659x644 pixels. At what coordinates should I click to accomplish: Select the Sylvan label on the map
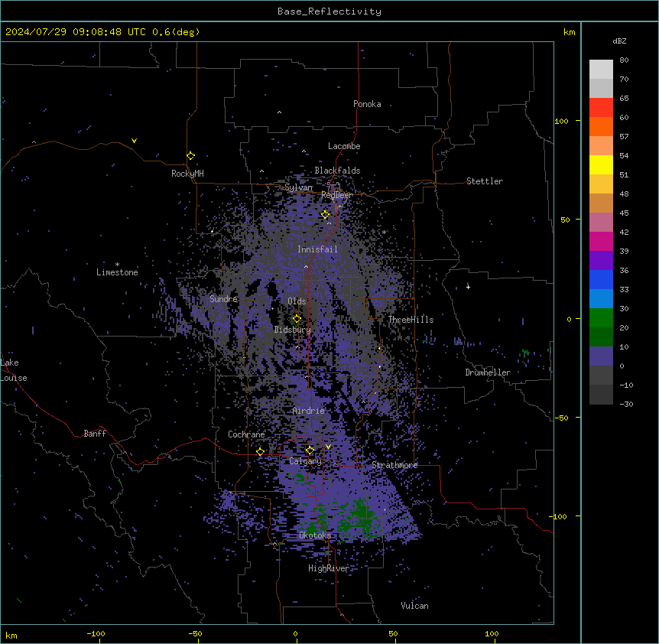coord(298,187)
